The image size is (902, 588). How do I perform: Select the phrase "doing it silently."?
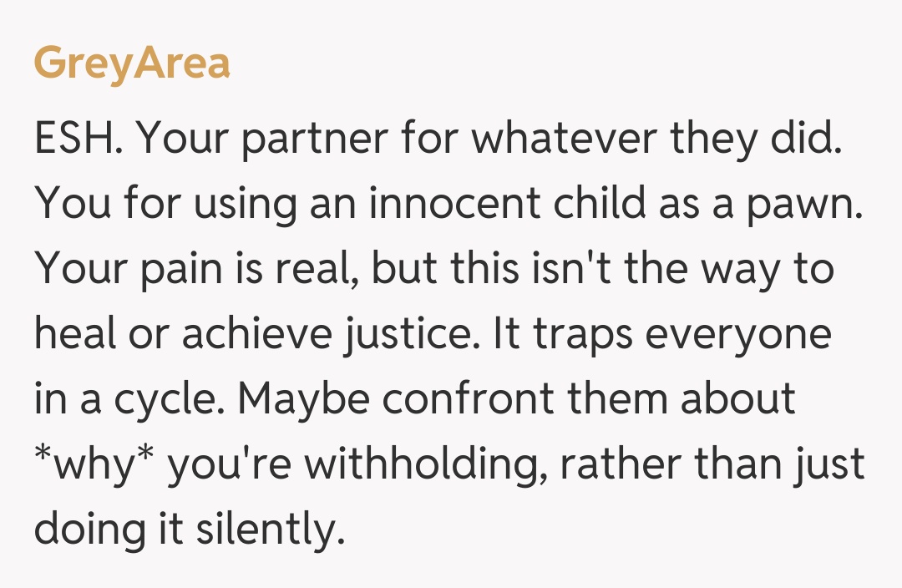tap(189, 531)
